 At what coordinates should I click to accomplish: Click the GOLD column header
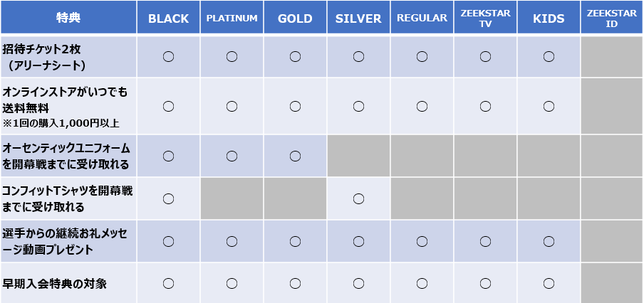pos(295,17)
